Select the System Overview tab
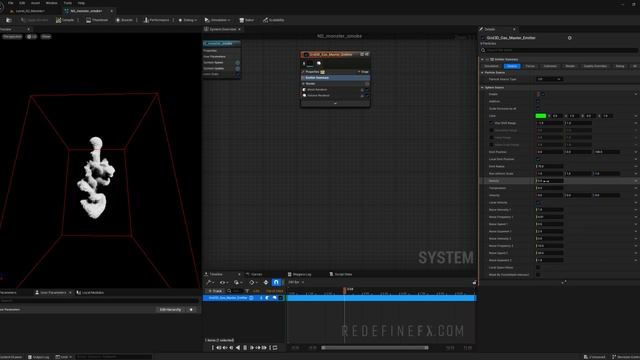 pyautogui.click(x=222, y=29)
